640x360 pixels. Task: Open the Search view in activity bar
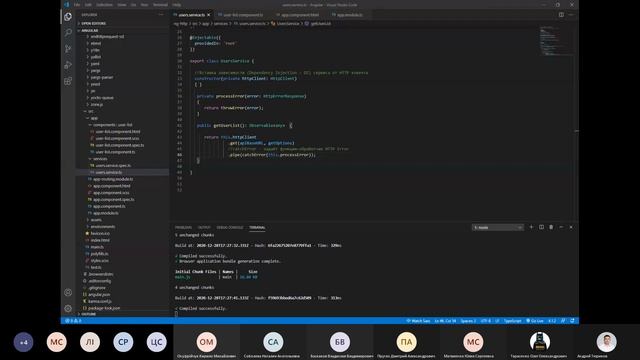68,32
